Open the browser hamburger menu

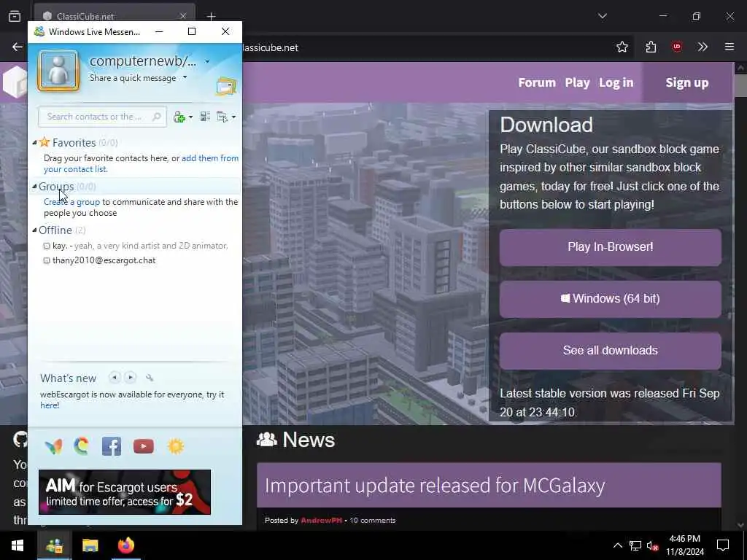click(x=729, y=47)
